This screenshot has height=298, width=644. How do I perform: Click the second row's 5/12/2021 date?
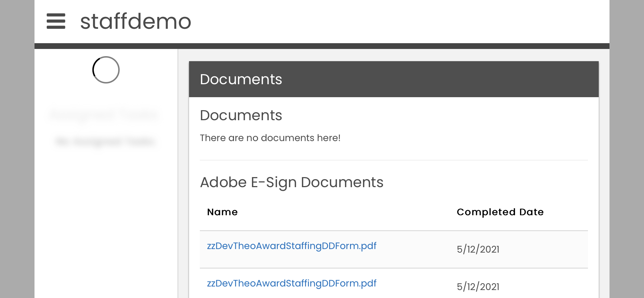click(x=478, y=287)
